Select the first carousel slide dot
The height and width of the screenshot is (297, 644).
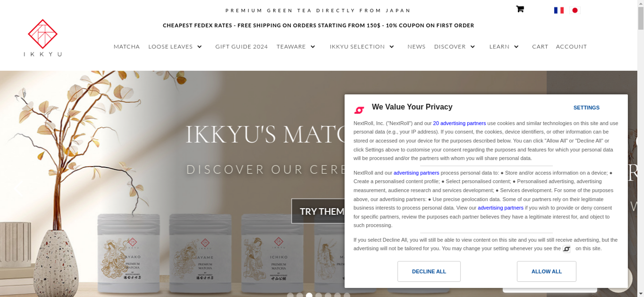(x=290, y=295)
